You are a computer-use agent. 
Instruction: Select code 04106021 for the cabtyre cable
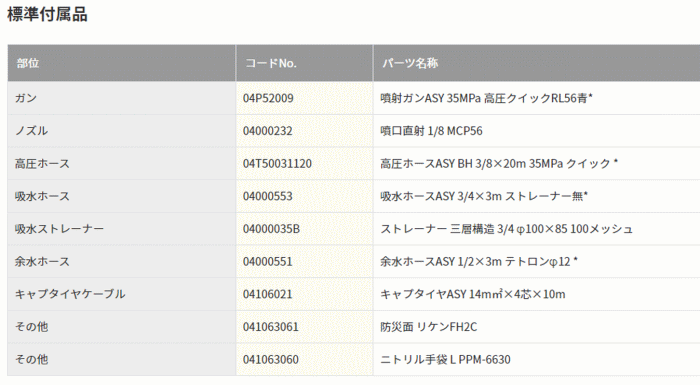[267, 294]
